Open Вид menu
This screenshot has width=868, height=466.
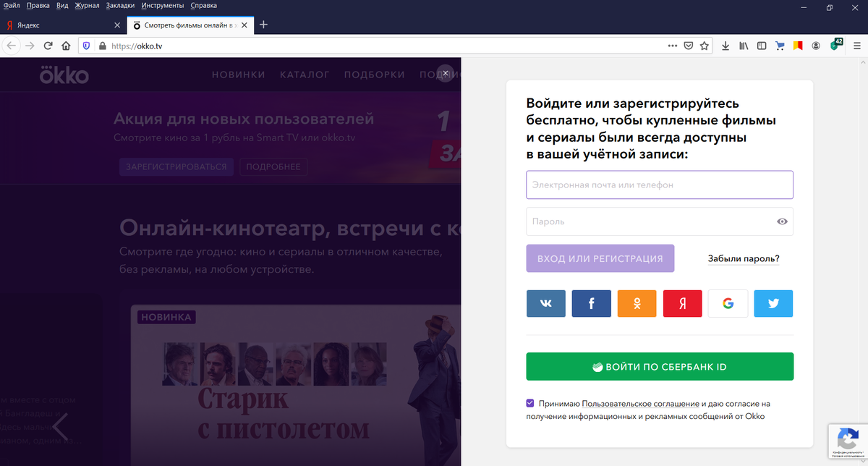coord(62,6)
